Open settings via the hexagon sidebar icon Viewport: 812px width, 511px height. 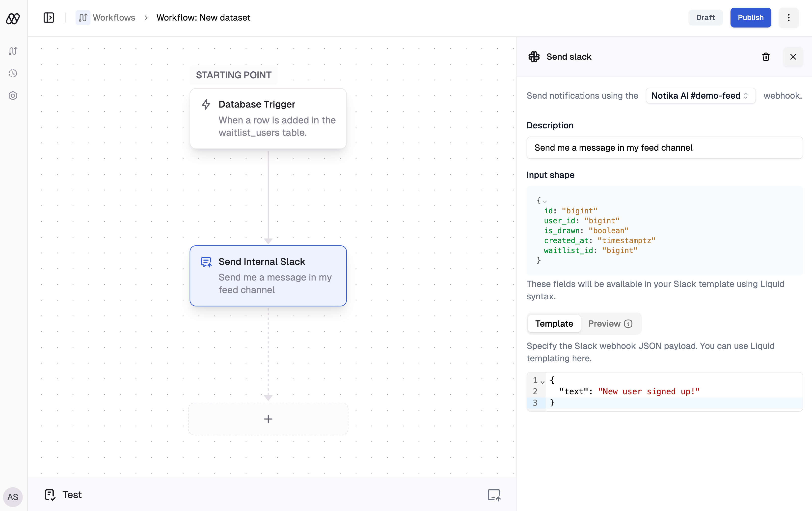pyautogui.click(x=13, y=95)
